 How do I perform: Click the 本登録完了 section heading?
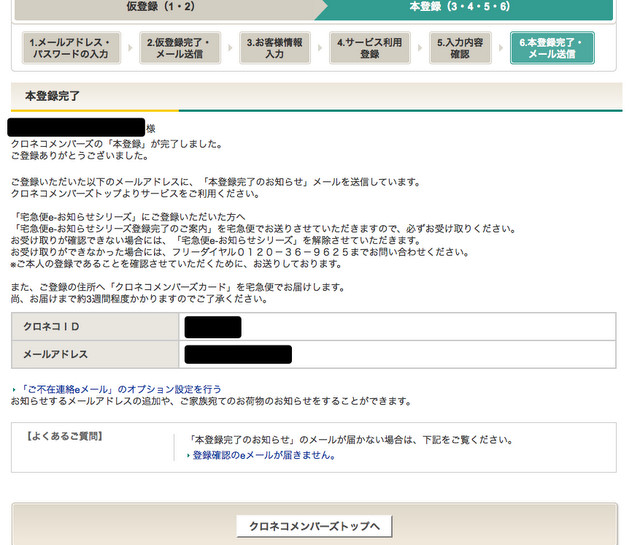click(52, 96)
